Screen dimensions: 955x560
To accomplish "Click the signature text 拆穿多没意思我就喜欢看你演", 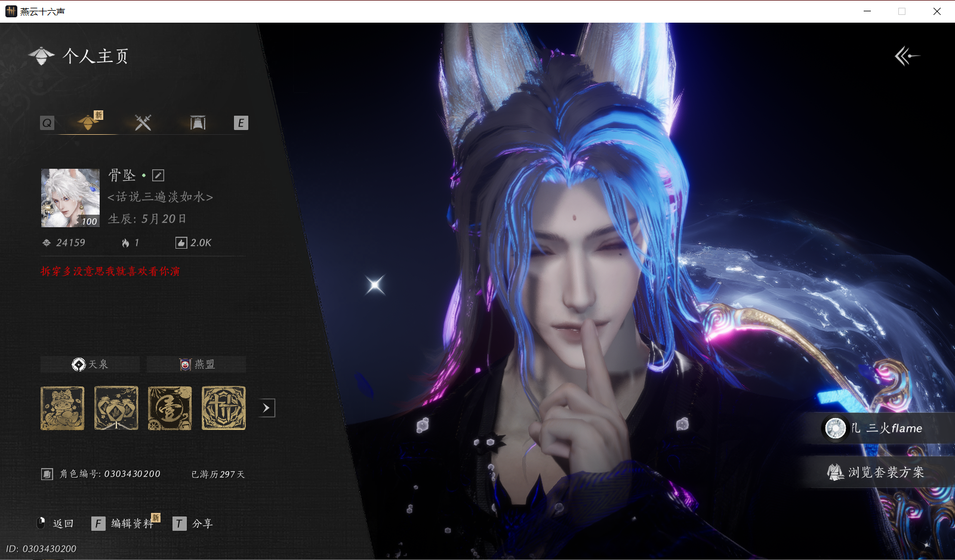I will click(x=110, y=271).
